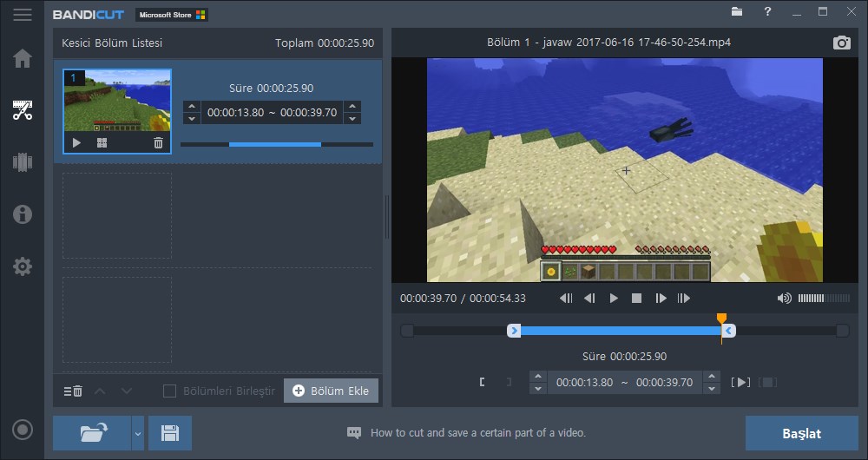Decrease start time below timeline
This screenshot has width=868, height=460.
point(537,389)
